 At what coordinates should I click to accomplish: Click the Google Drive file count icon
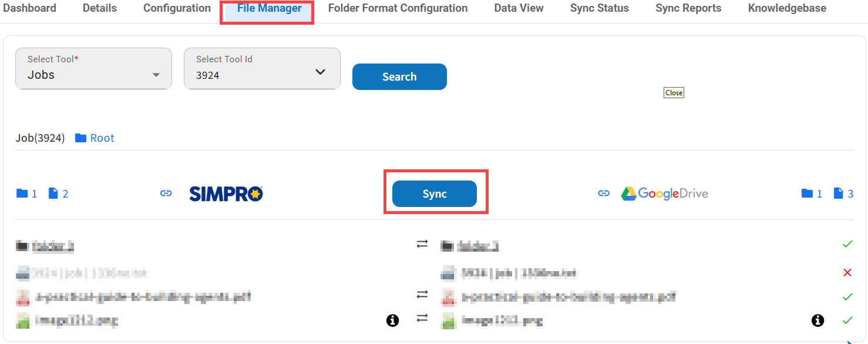coord(839,193)
